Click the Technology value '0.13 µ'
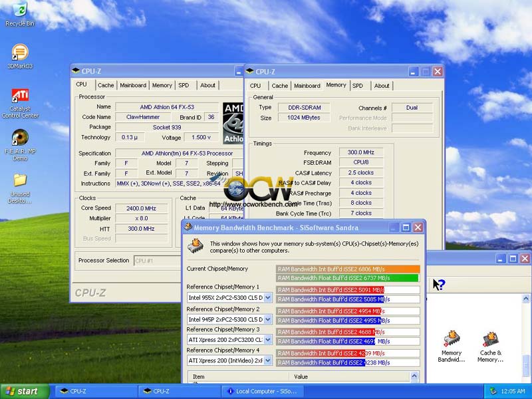This screenshot has width=532, height=399. point(130,138)
